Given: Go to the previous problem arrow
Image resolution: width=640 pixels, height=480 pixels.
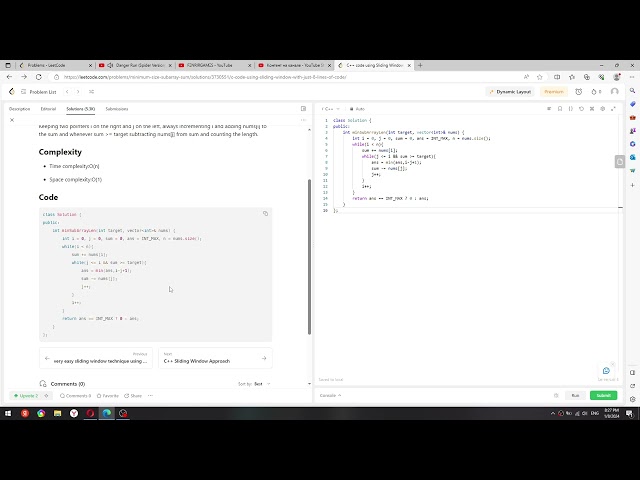Looking at the screenshot, I should 67,92.
